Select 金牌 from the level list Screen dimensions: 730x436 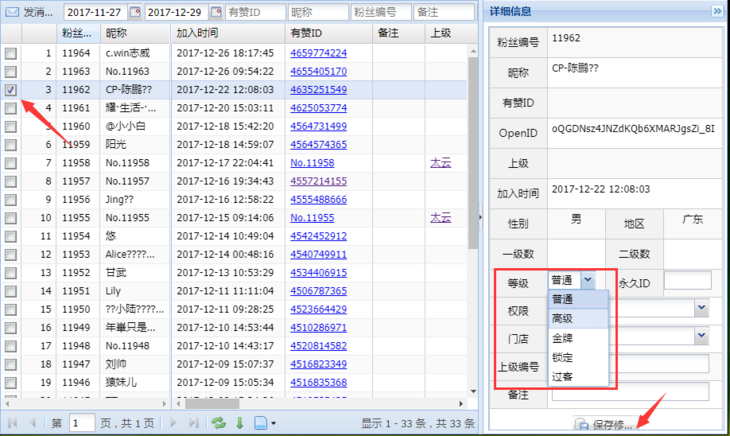(x=562, y=337)
